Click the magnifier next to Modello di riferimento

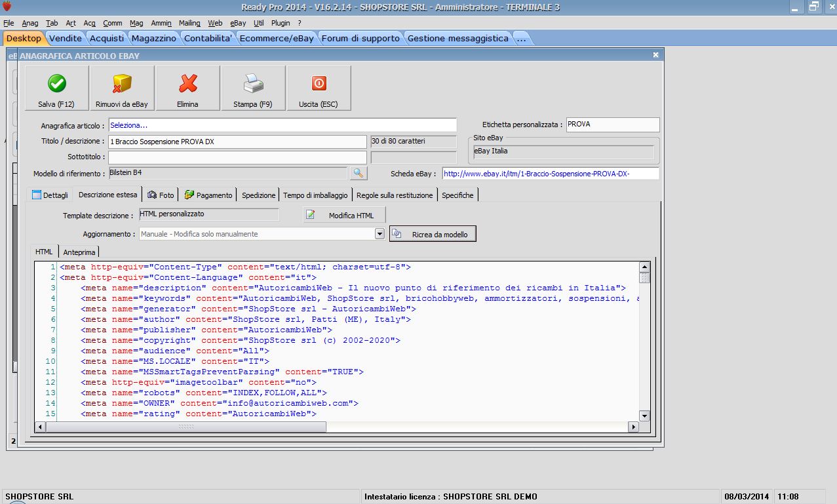click(x=359, y=173)
